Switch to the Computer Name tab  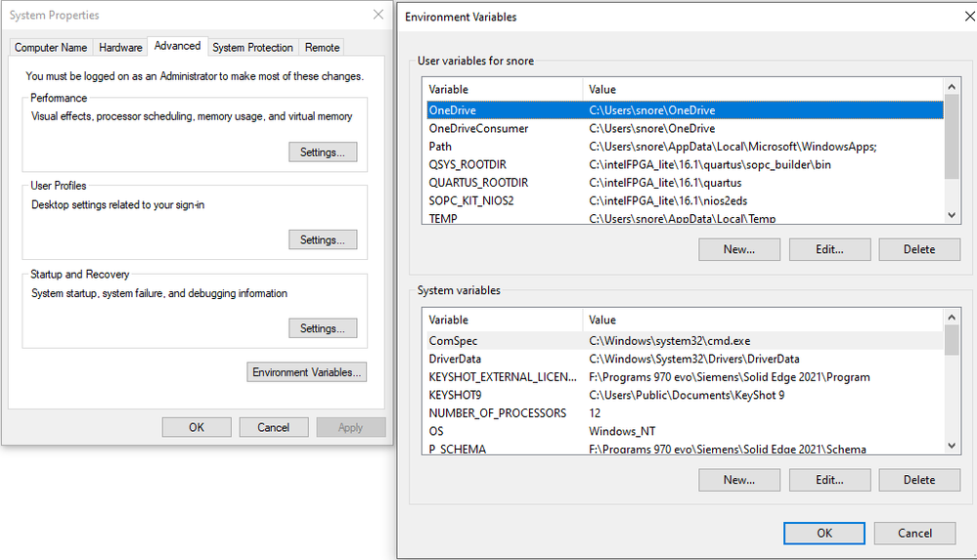click(51, 47)
